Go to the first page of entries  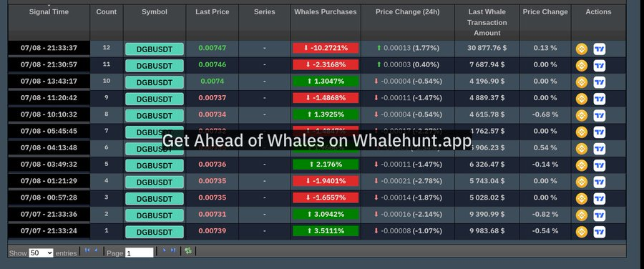[x=87, y=250]
